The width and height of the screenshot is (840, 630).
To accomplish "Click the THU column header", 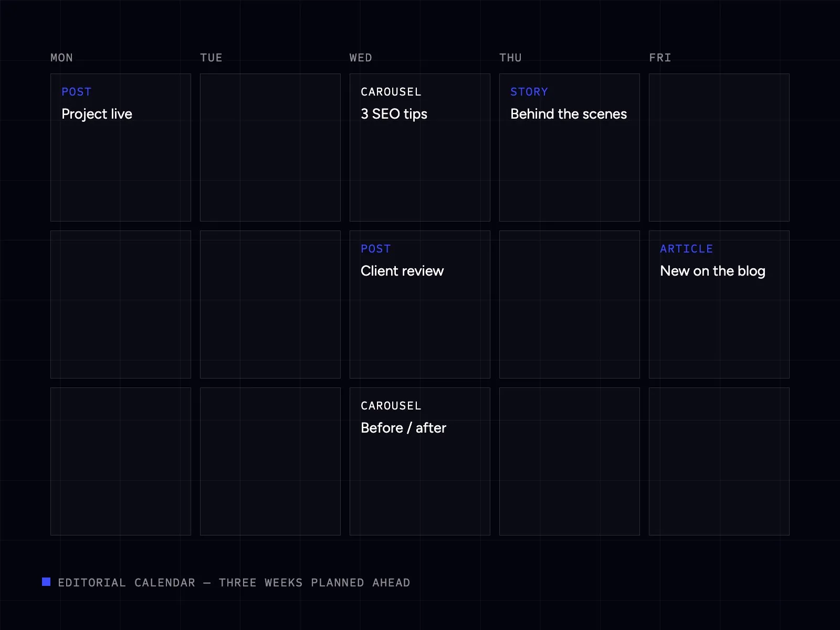I will (510, 58).
